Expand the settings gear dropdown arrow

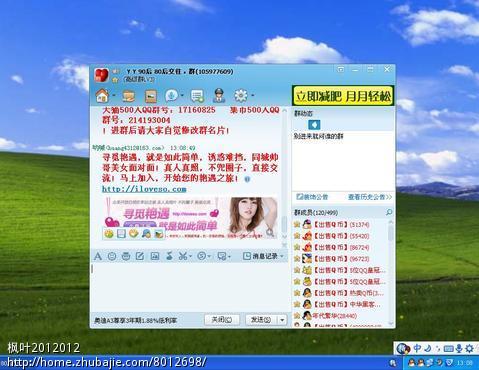coord(252,96)
